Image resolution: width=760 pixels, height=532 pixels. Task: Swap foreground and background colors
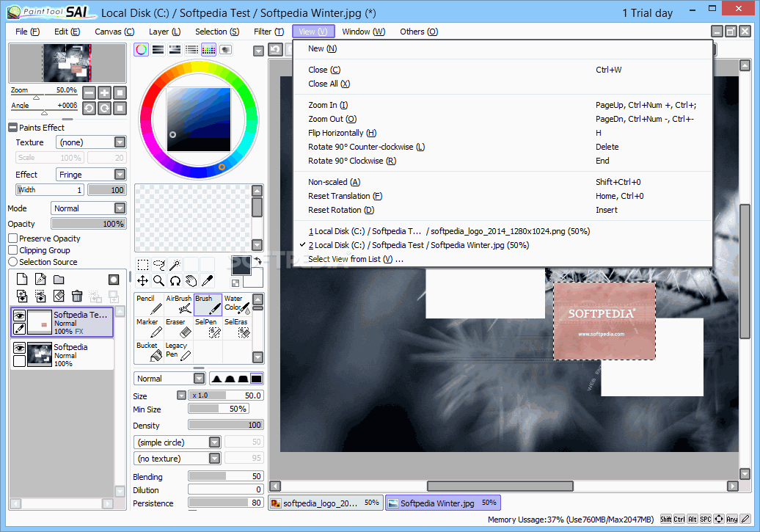257,260
